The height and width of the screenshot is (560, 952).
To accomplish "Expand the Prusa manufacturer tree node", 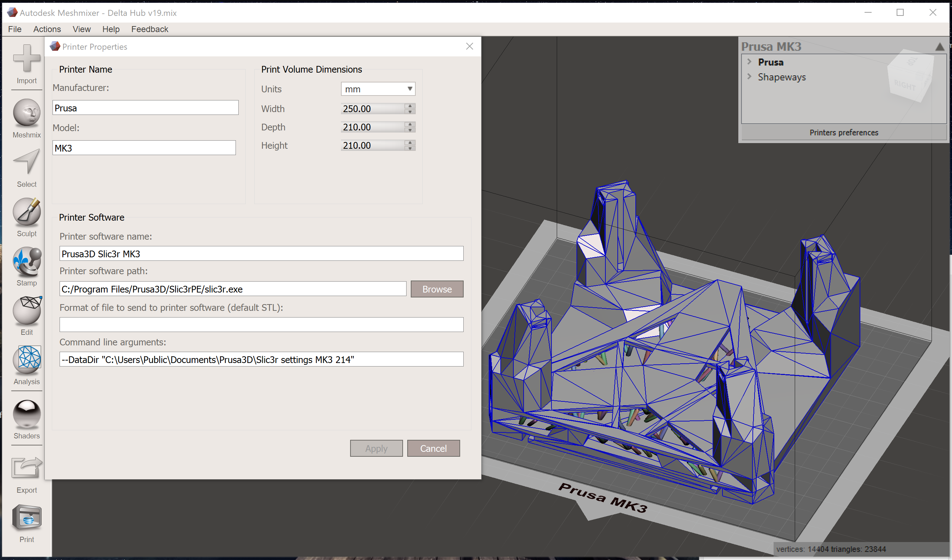I will tap(749, 62).
